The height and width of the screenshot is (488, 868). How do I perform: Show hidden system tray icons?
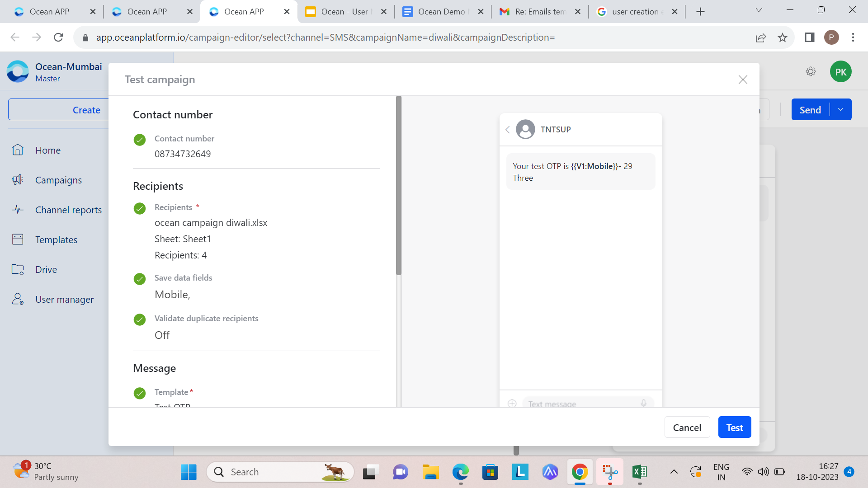[674, 472]
